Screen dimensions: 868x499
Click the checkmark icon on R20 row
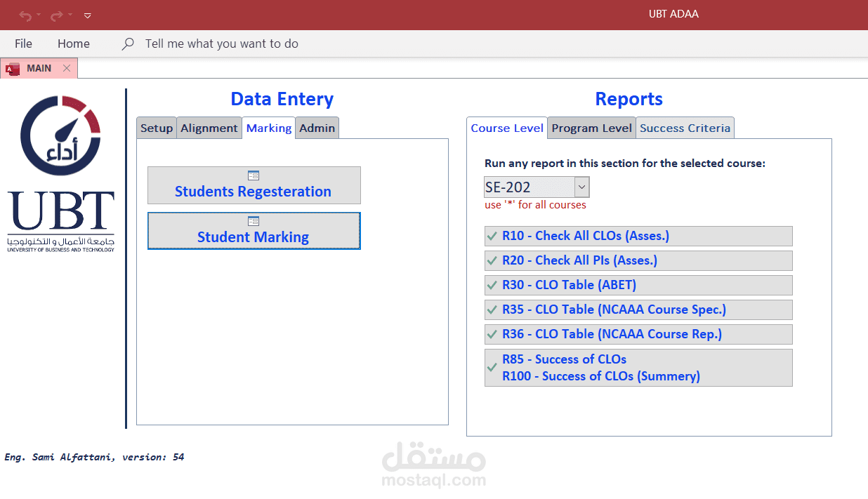(x=492, y=260)
